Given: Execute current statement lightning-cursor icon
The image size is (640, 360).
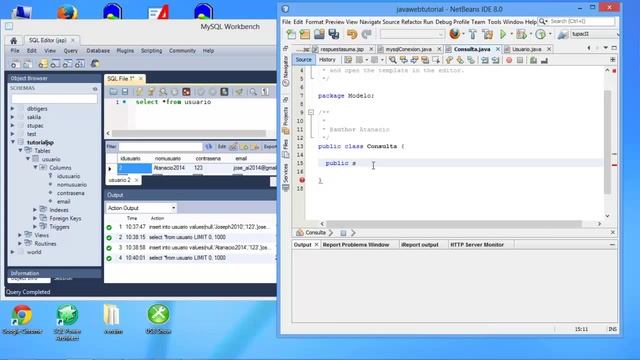Looking at the screenshot, I should [151, 92].
